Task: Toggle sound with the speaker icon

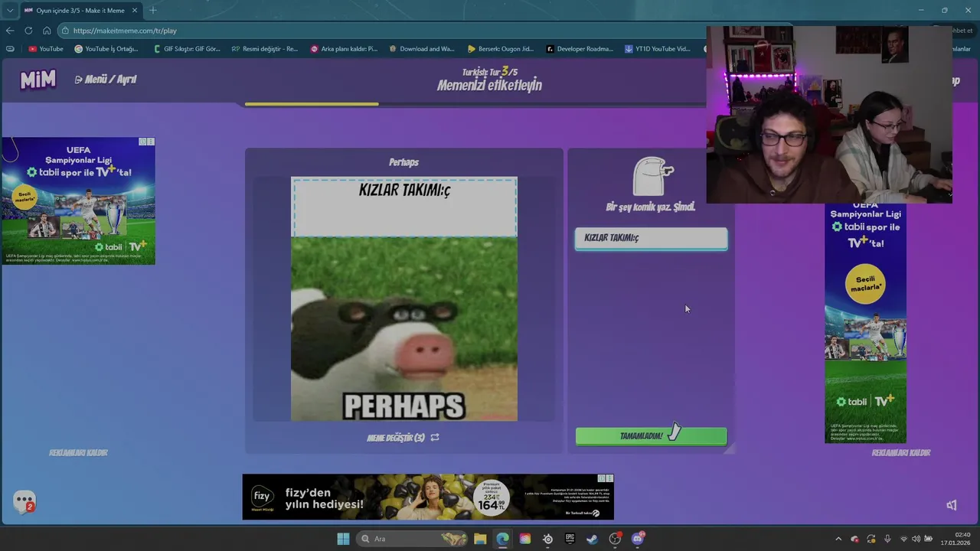Action: (952, 505)
